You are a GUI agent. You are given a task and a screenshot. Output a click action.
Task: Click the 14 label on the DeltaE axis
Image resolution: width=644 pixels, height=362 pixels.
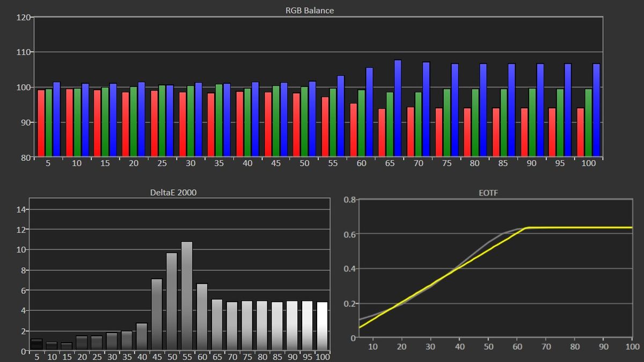point(21,209)
